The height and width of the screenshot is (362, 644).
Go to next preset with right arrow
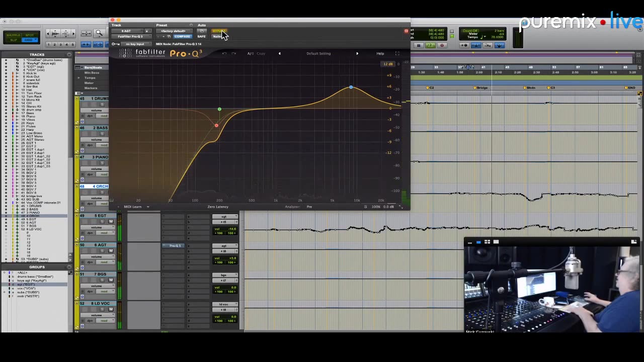(357, 53)
